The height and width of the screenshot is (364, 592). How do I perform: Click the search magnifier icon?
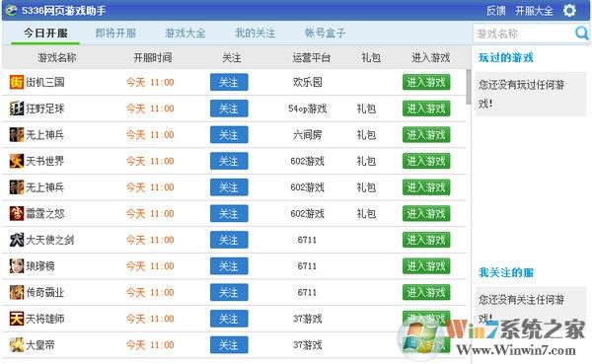point(581,34)
